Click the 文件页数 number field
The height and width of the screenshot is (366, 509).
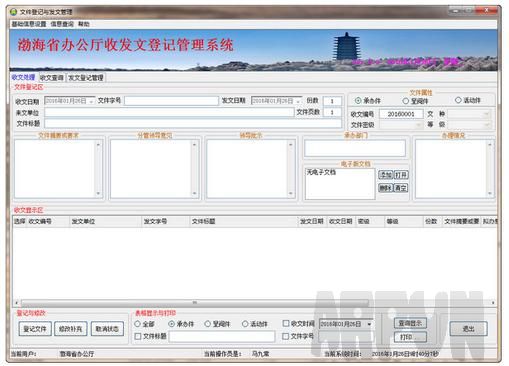[332, 112]
